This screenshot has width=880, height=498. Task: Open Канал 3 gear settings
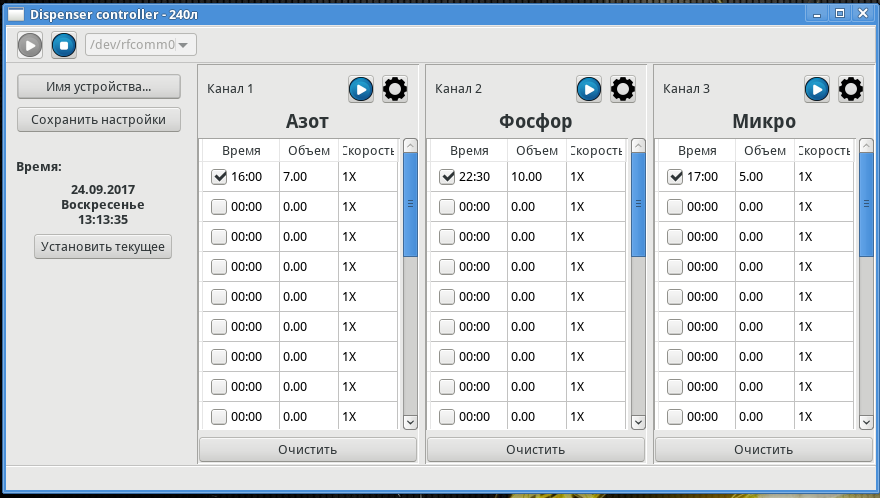pos(851,89)
